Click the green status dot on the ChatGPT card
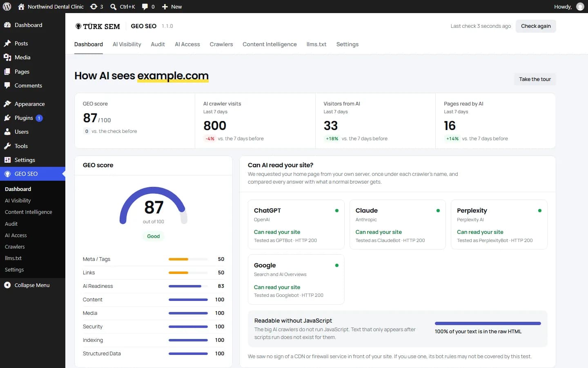 click(x=337, y=211)
